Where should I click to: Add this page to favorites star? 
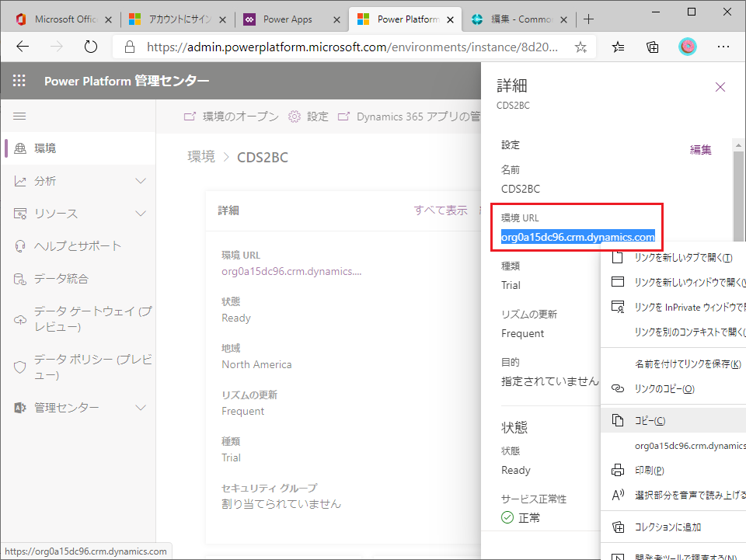point(580,47)
